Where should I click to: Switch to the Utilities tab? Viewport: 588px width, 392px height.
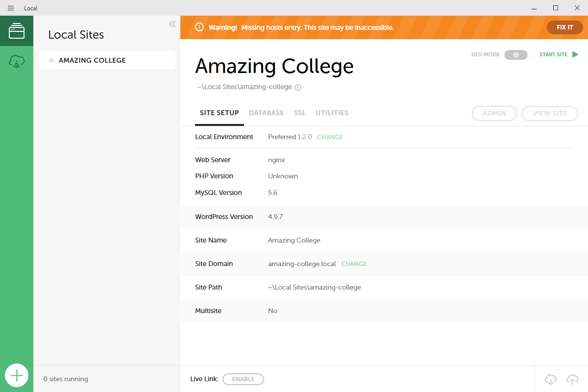tap(332, 113)
